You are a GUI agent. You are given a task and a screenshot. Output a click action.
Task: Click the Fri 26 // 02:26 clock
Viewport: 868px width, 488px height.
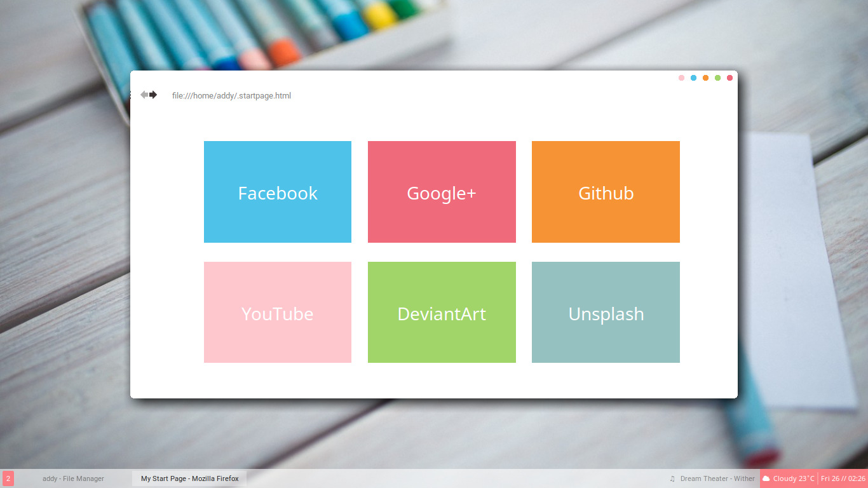pos(843,478)
